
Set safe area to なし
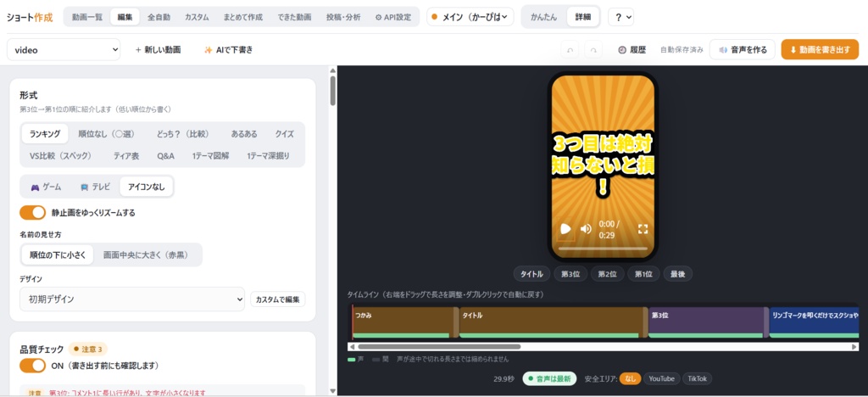pyautogui.click(x=630, y=378)
